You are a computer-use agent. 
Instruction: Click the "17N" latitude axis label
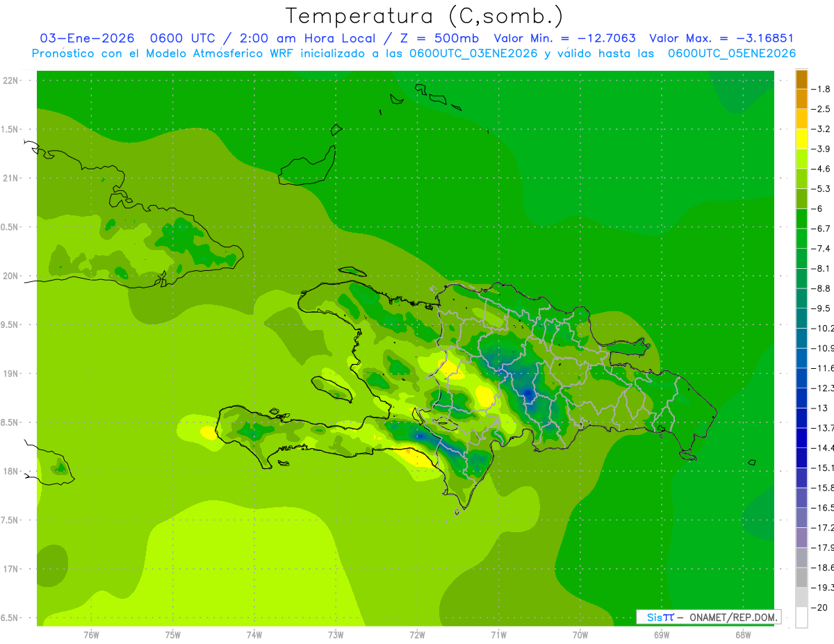pos(10,569)
